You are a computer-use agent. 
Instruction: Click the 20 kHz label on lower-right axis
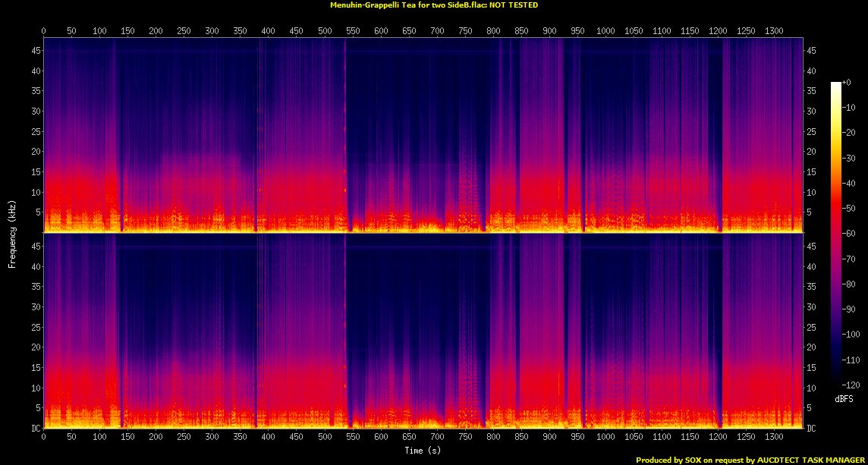pyautogui.click(x=811, y=347)
